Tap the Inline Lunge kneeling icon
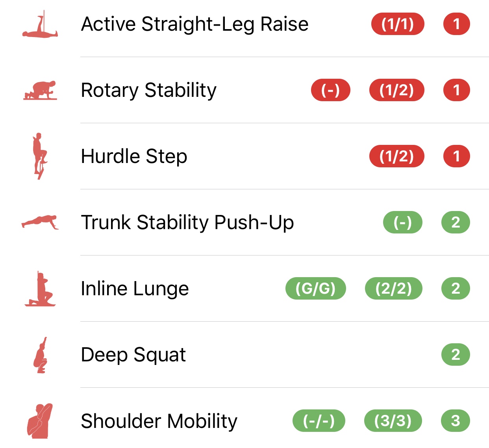 (x=40, y=289)
